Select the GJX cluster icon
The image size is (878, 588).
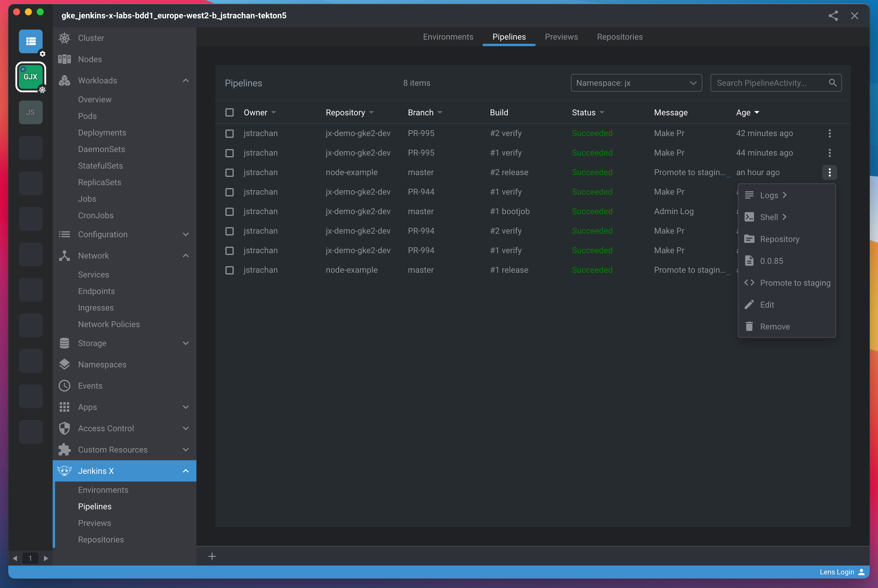pyautogui.click(x=31, y=77)
